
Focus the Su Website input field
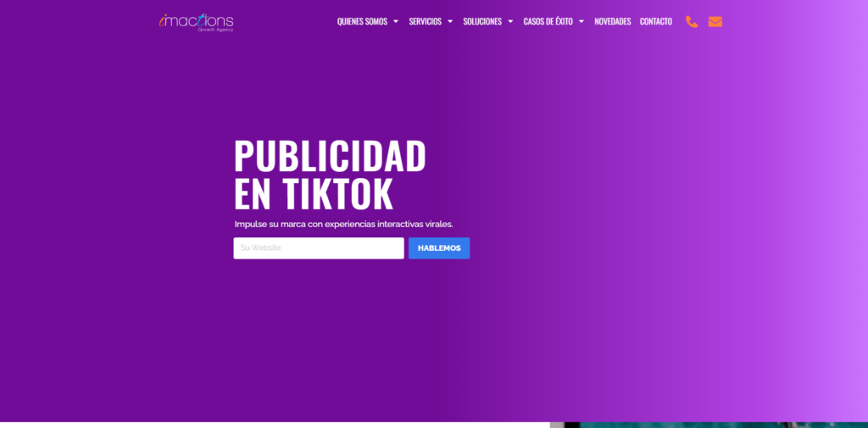(319, 248)
